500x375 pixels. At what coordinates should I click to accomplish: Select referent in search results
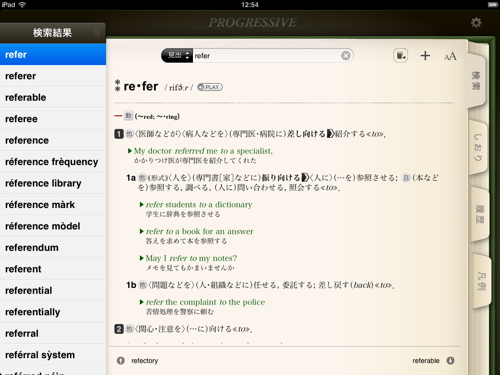pyautogui.click(x=53, y=269)
